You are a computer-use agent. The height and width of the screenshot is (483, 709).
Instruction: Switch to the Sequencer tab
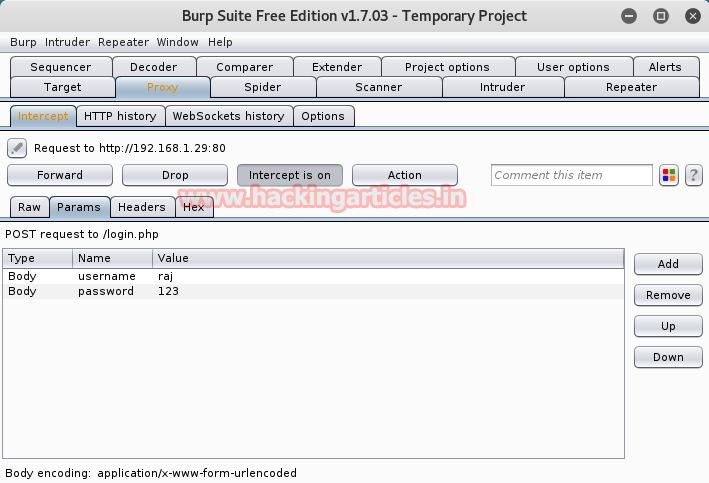61,67
